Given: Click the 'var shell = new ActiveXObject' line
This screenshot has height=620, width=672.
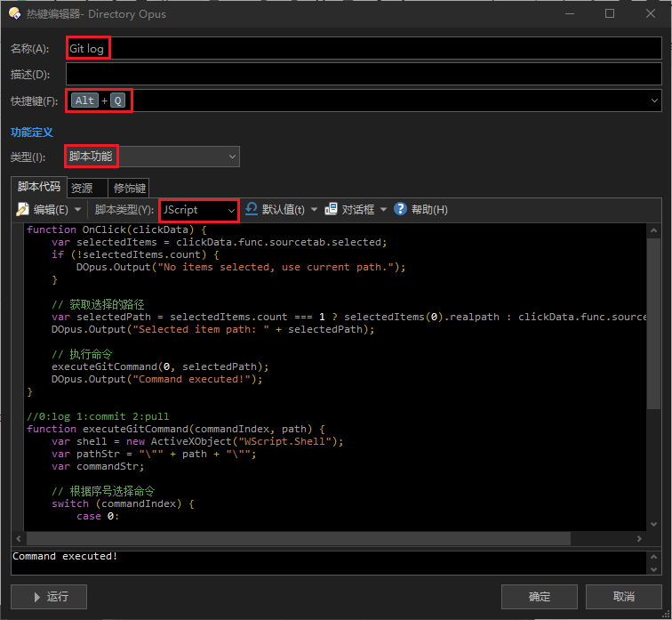Looking at the screenshot, I should point(197,441).
